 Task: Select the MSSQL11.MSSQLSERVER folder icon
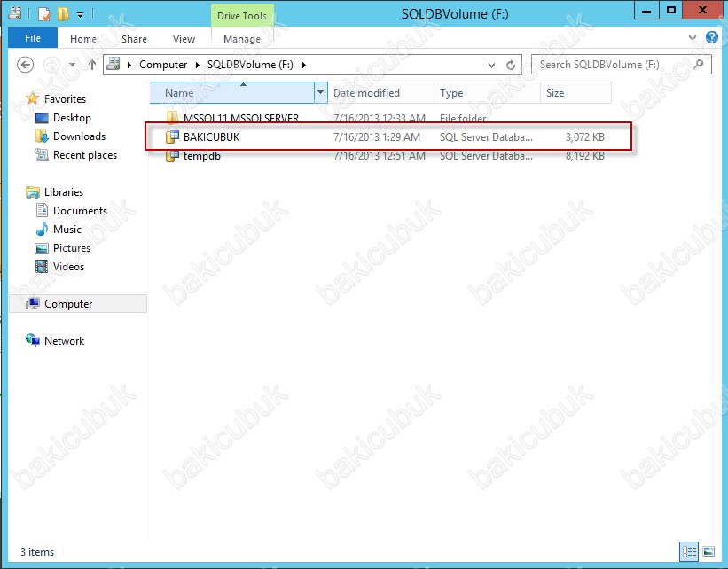tap(172, 117)
